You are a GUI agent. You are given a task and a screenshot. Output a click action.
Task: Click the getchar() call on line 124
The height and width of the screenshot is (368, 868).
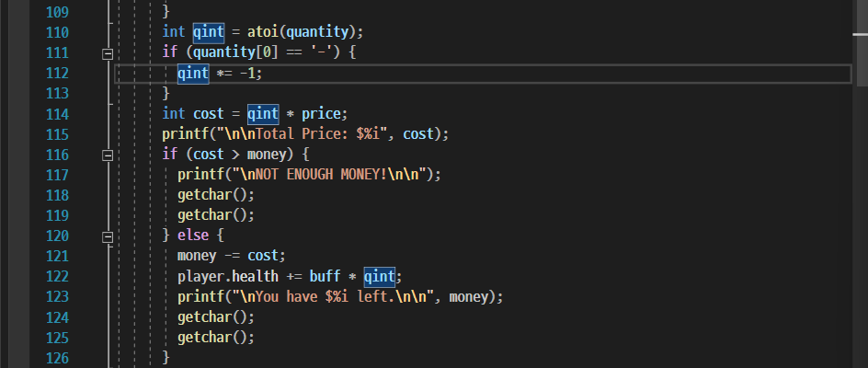coord(216,317)
